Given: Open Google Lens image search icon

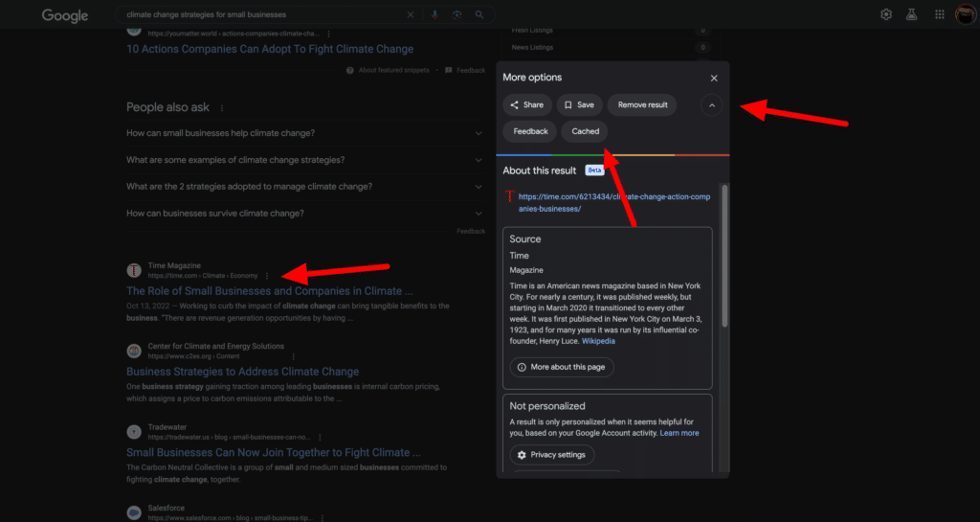Looking at the screenshot, I should (x=457, y=14).
